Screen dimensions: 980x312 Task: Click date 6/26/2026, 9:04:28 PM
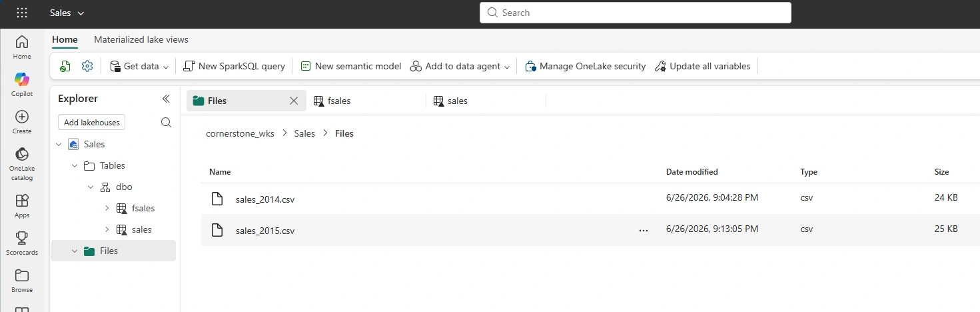712,197
